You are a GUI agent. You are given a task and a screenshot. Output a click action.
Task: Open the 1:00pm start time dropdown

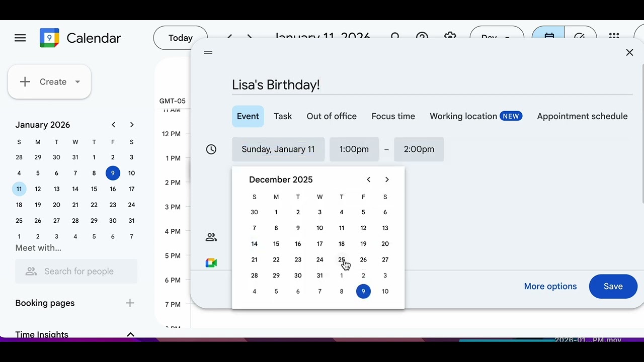tap(354, 149)
